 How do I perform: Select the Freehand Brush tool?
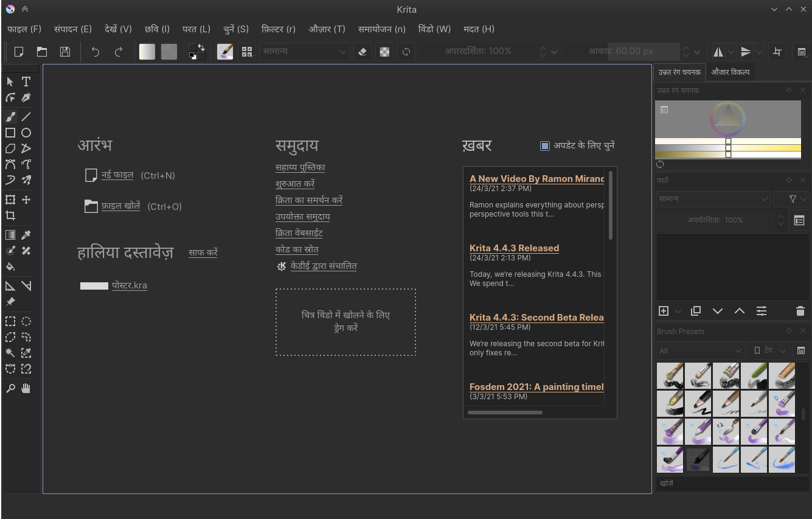[x=10, y=116]
